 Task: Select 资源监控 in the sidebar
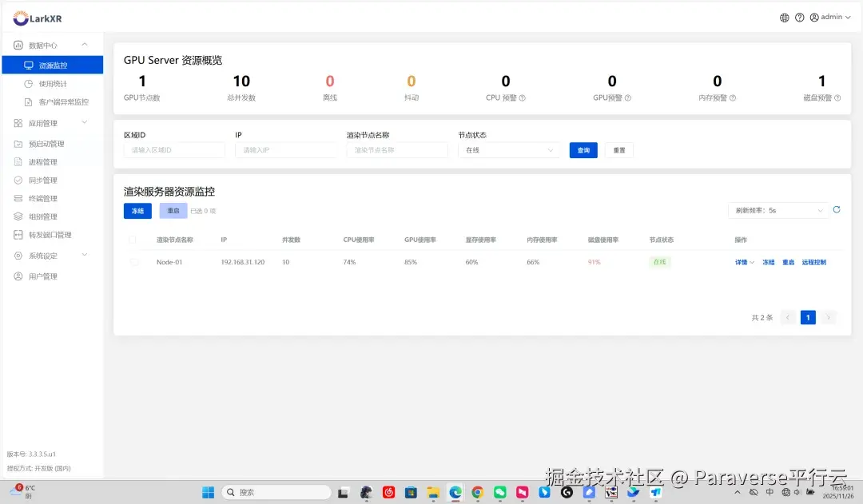pos(52,65)
